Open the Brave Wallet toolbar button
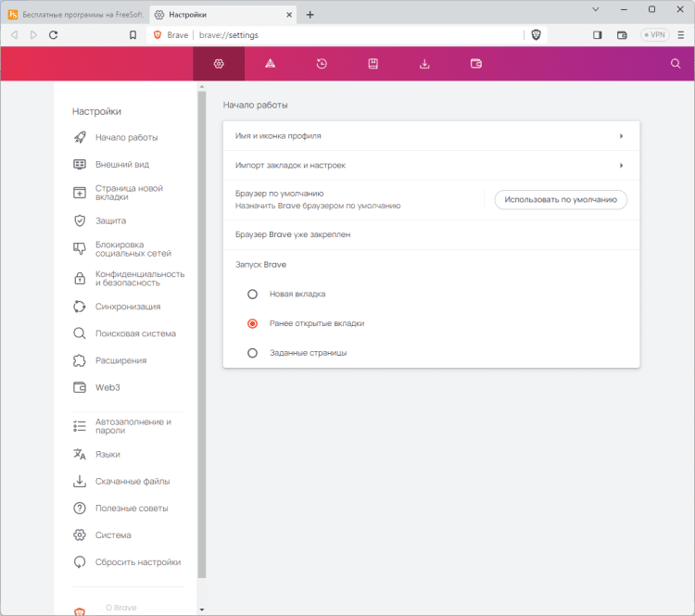 point(622,35)
